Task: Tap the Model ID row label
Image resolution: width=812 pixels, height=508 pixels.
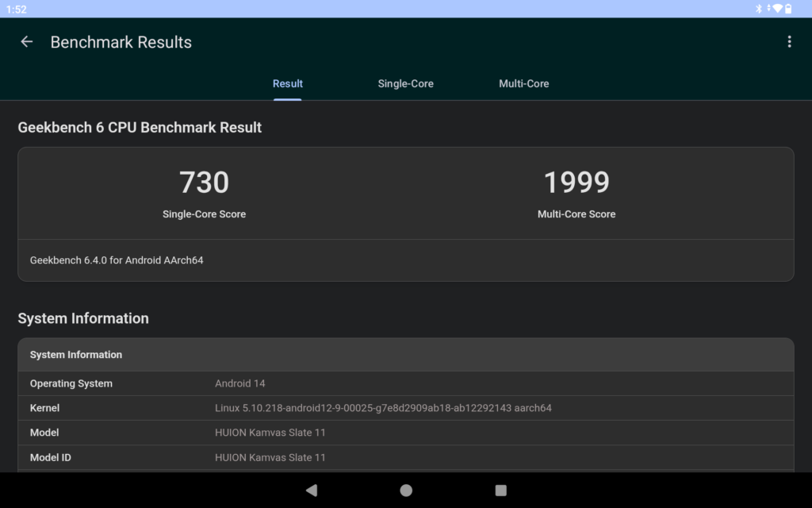Action: 50,457
